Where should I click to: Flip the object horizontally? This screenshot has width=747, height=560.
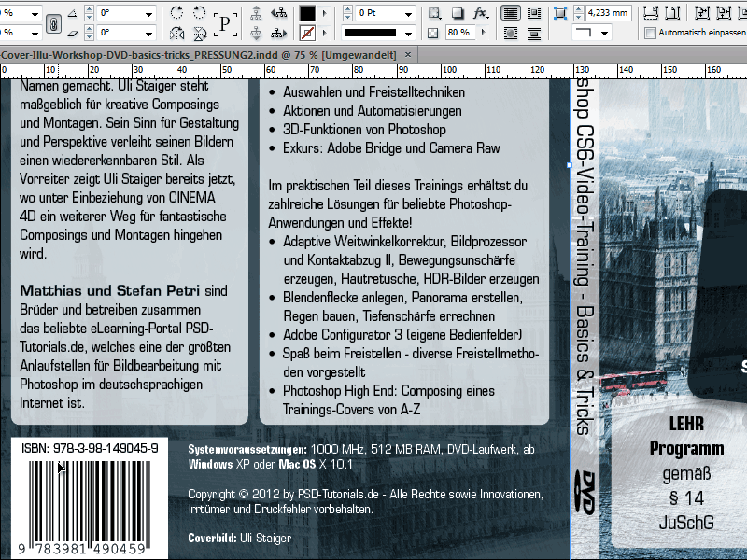[176, 33]
